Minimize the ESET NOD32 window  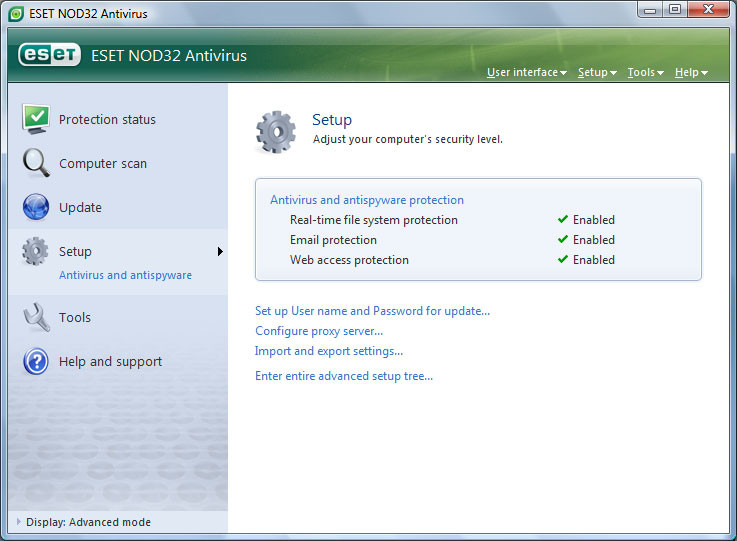650,10
